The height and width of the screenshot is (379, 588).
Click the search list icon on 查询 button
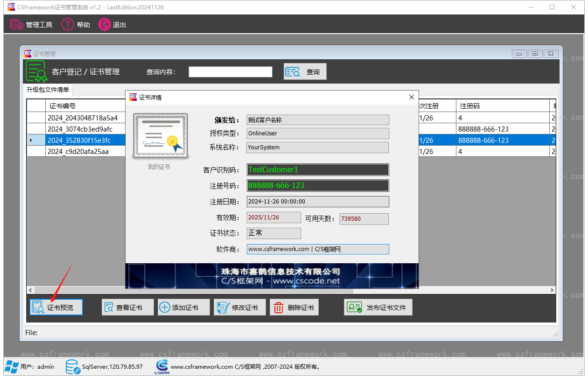pos(293,72)
